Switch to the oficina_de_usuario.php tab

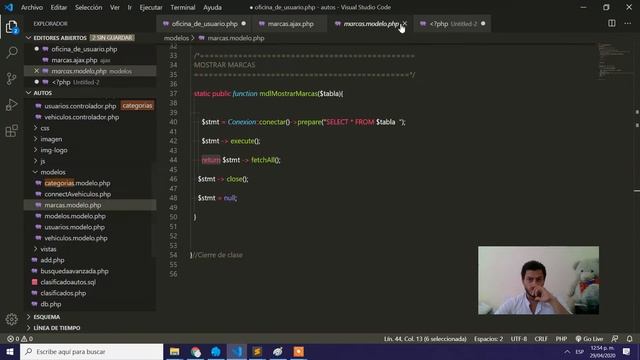pos(204,24)
